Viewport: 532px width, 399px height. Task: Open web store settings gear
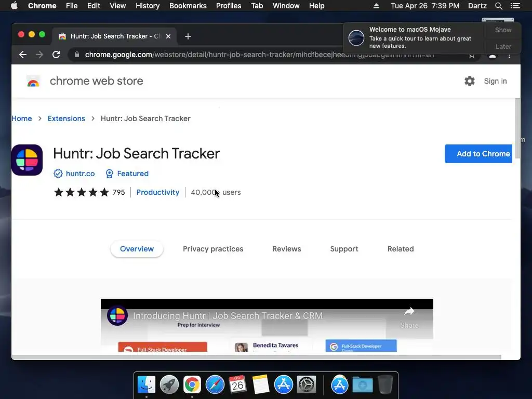[470, 81]
